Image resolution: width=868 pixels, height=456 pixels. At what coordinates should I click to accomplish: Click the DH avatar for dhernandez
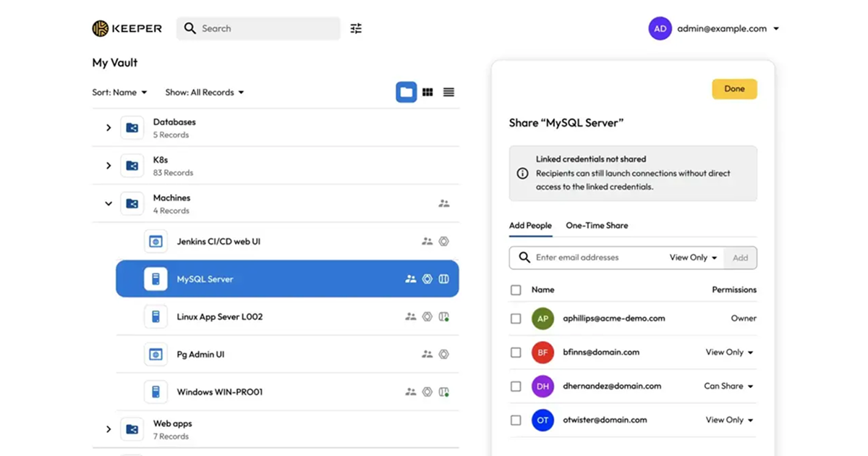[542, 387]
